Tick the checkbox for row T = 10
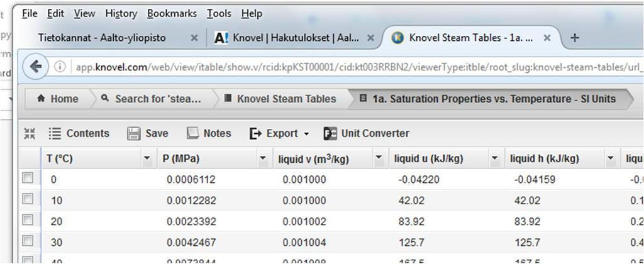644x264 pixels. [28, 199]
